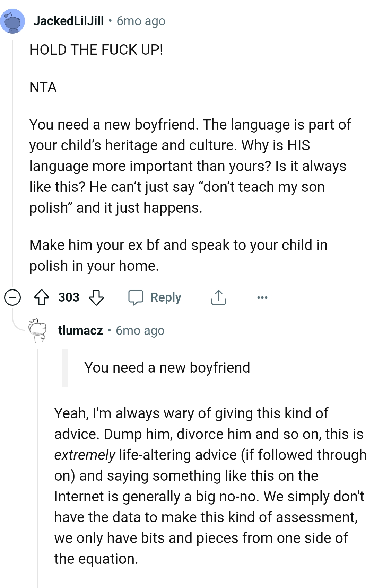Toggle the comment collapse with the minus button
Viewport: 374px width, 588px height.
(12, 297)
